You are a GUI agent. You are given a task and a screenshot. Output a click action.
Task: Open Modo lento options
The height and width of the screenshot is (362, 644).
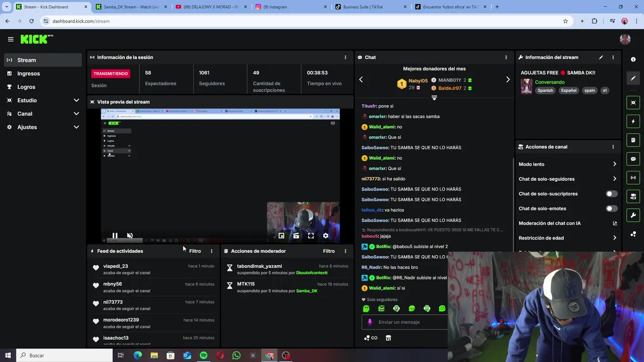click(568, 164)
